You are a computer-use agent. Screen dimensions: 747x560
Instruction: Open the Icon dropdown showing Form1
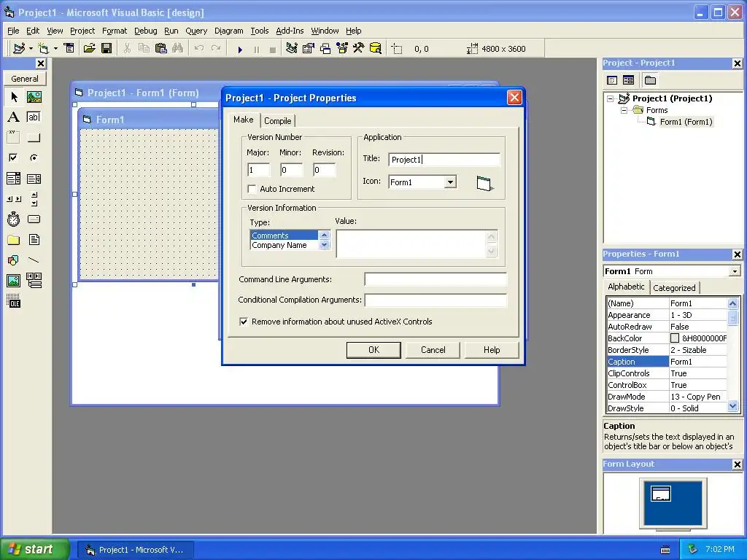click(x=450, y=182)
